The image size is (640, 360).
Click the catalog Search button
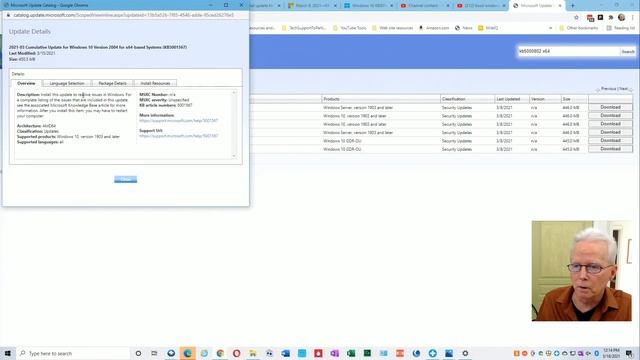pos(628,51)
